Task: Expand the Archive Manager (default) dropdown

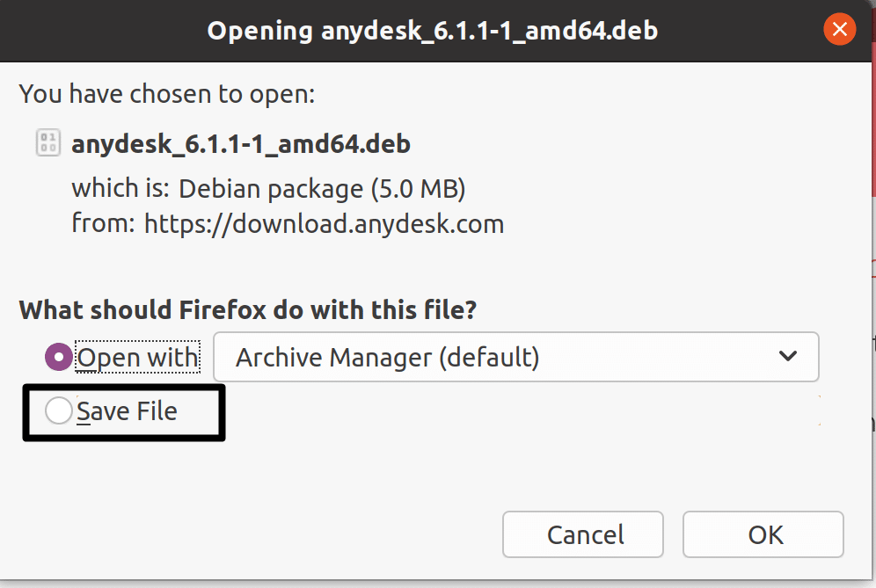Action: tap(515, 357)
